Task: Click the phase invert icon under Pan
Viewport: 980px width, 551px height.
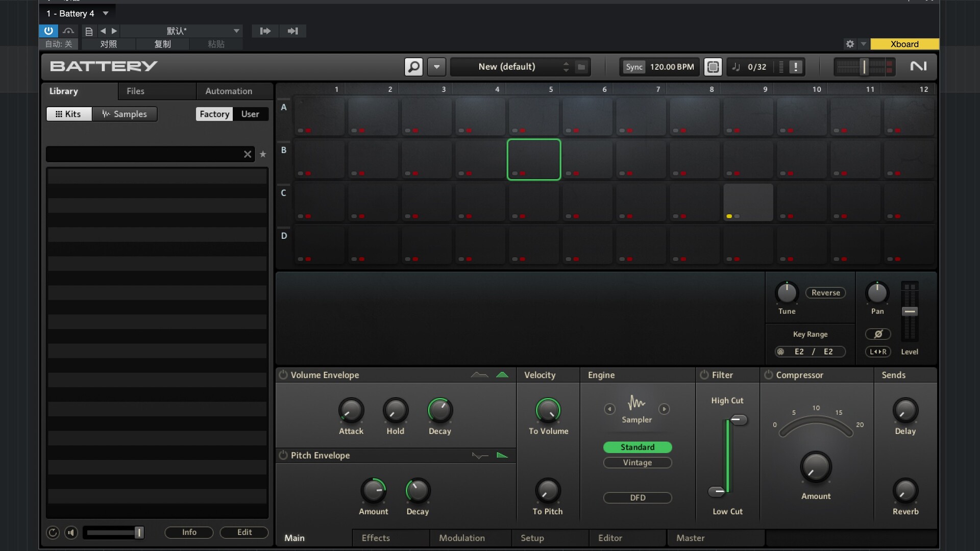Action: (878, 334)
